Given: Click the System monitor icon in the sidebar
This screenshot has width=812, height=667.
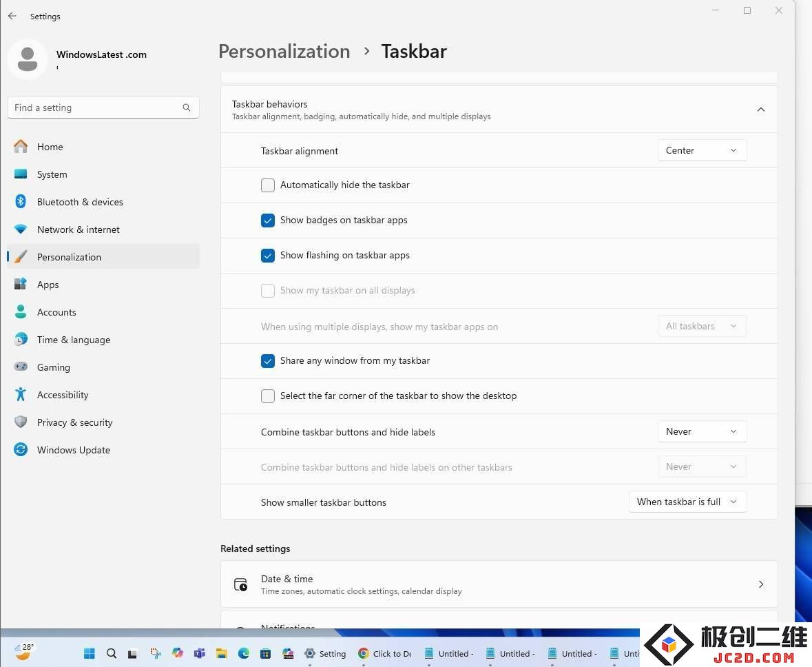Looking at the screenshot, I should (21, 174).
